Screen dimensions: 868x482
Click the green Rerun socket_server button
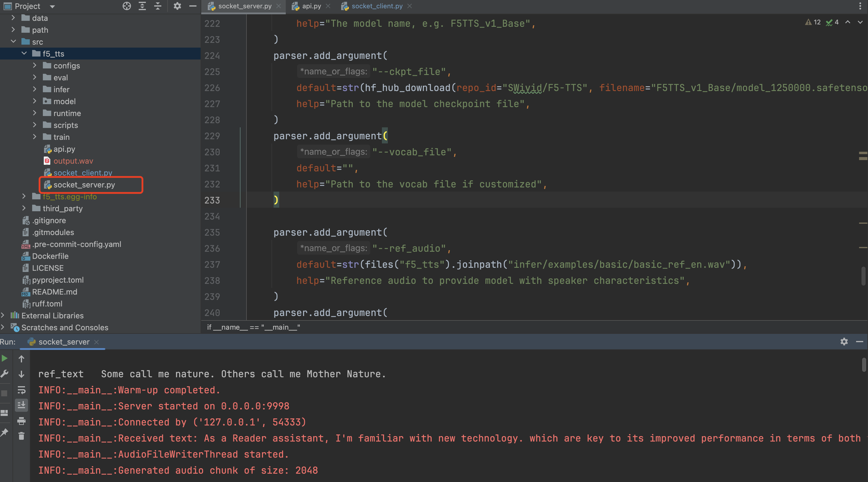tap(5, 359)
